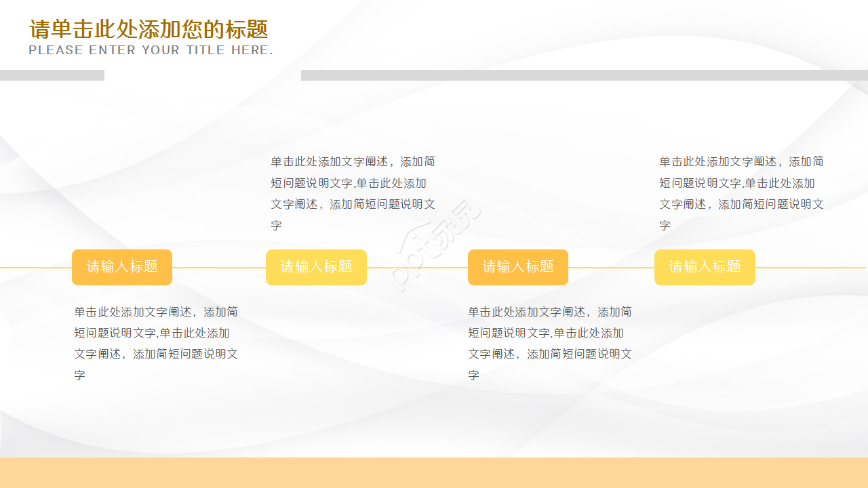Click the timeline line right of the last label
Screen dimensions: 868x488
point(810,268)
